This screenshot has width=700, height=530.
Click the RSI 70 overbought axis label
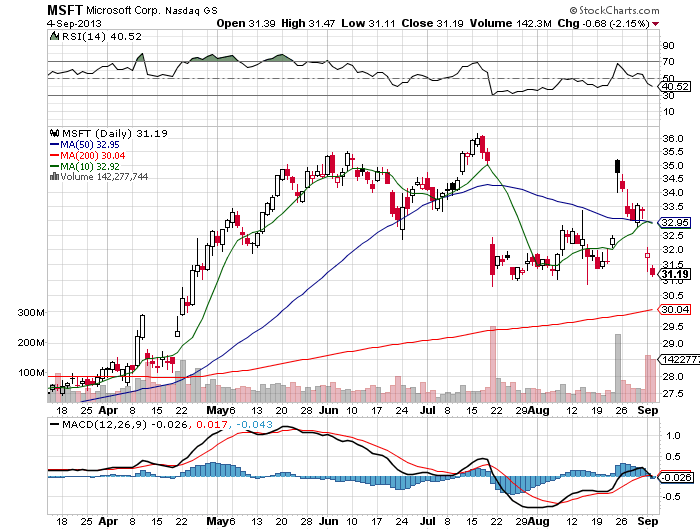pos(669,62)
